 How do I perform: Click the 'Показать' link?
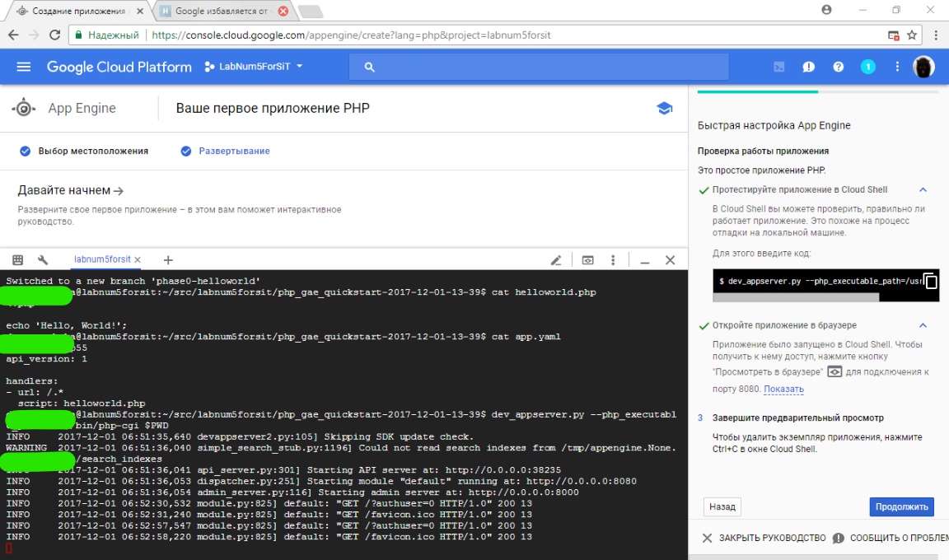point(783,389)
